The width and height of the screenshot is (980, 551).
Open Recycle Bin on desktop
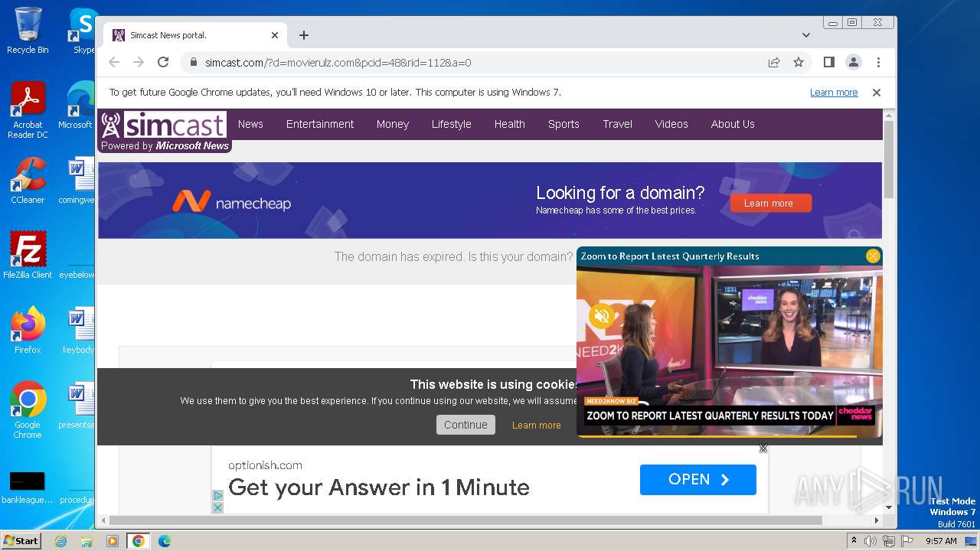pos(28,31)
